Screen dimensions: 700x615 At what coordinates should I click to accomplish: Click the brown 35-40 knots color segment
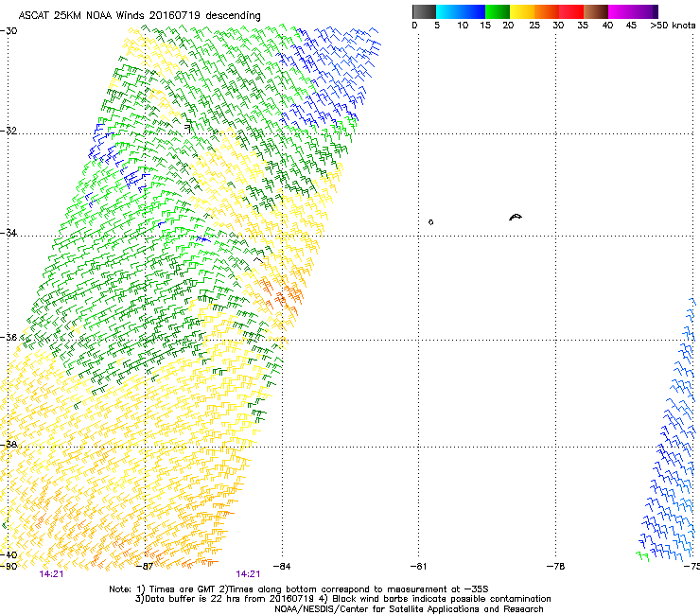(x=596, y=11)
